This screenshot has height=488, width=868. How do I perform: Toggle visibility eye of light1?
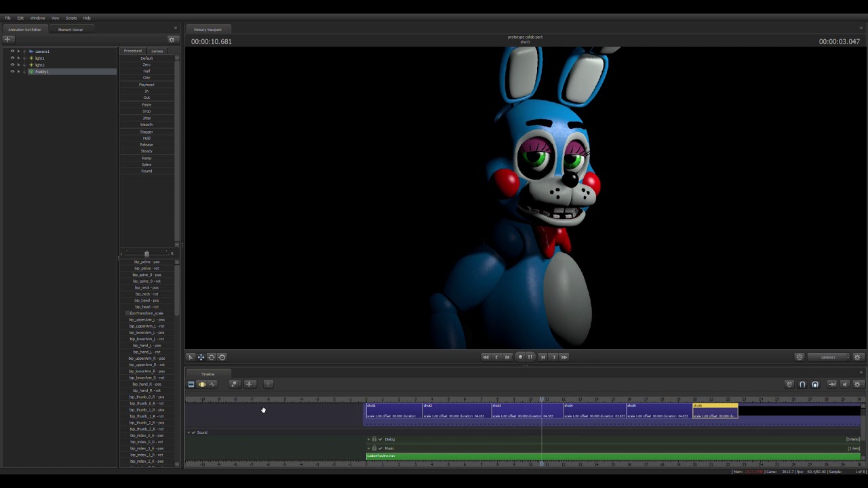(x=12, y=58)
